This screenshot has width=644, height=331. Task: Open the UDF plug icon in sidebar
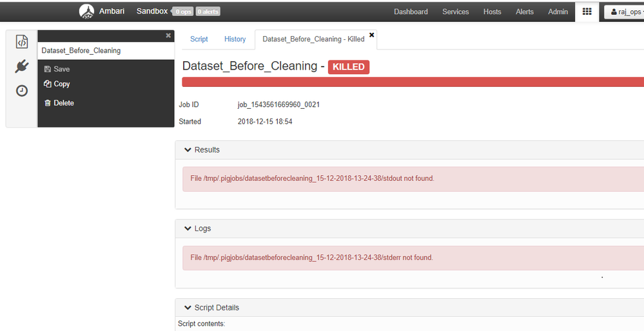pyautogui.click(x=22, y=66)
